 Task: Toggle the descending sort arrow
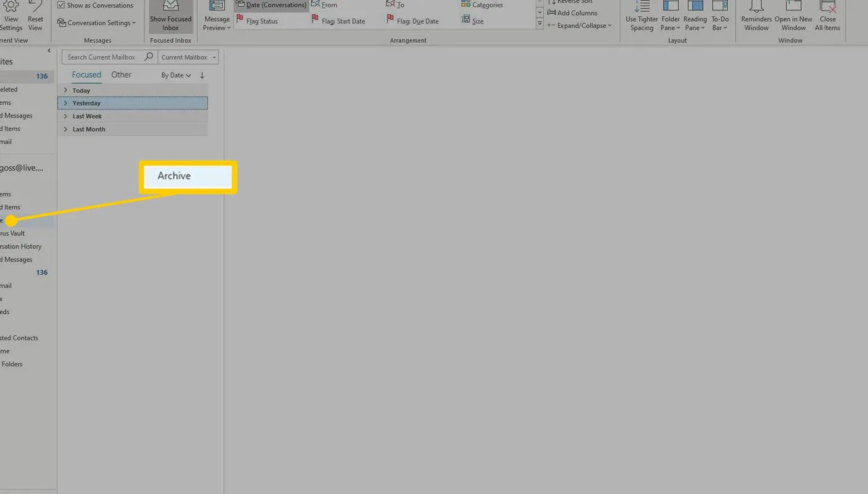click(201, 75)
